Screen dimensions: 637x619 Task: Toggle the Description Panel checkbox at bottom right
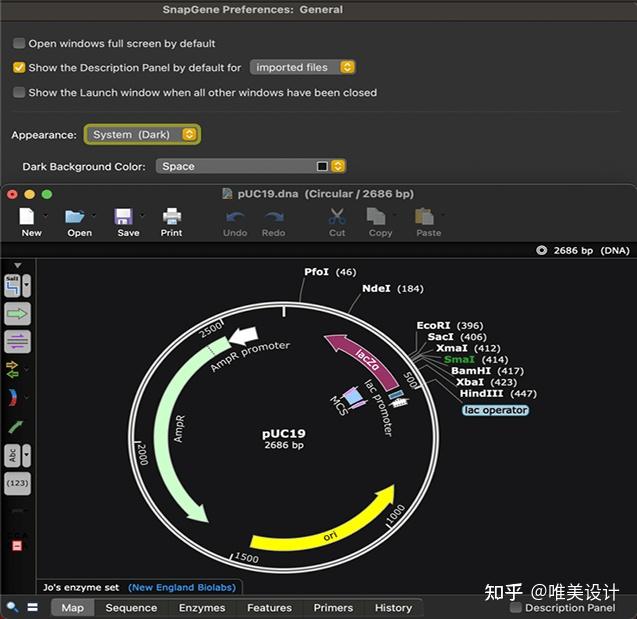coord(516,607)
